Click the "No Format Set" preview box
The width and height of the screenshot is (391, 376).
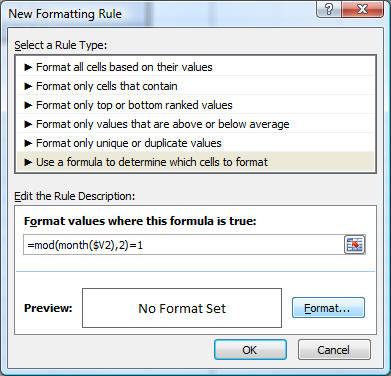tap(182, 308)
